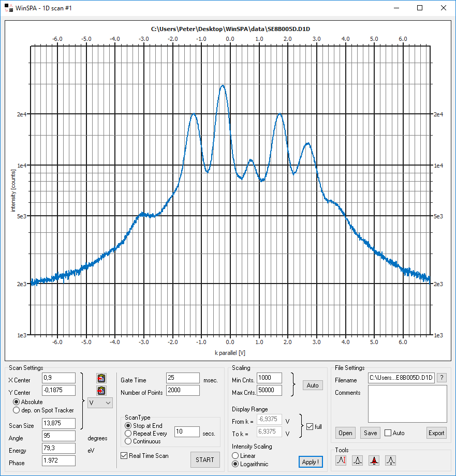
Task: Enable the Auto save checkbox
Action: pos(388,433)
